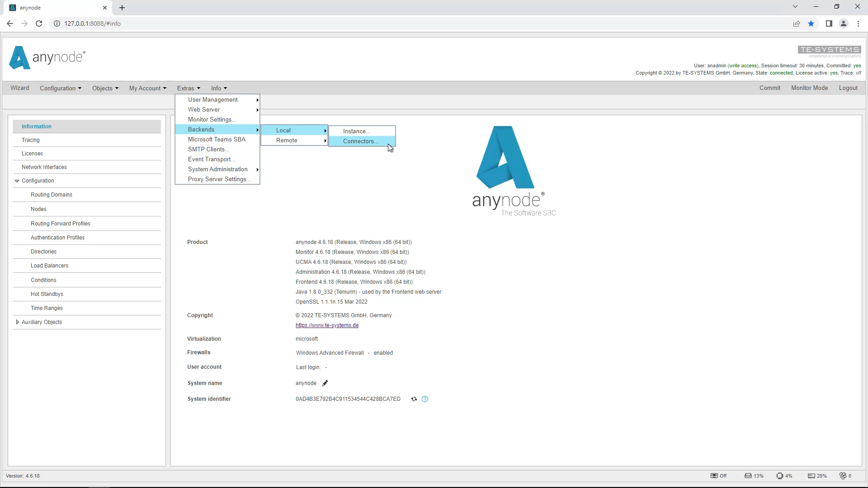This screenshot has height=488, width=868.
Task: Open Routing Domains in the sidebar
Action: pyautogui.click(x=87, y=195)
